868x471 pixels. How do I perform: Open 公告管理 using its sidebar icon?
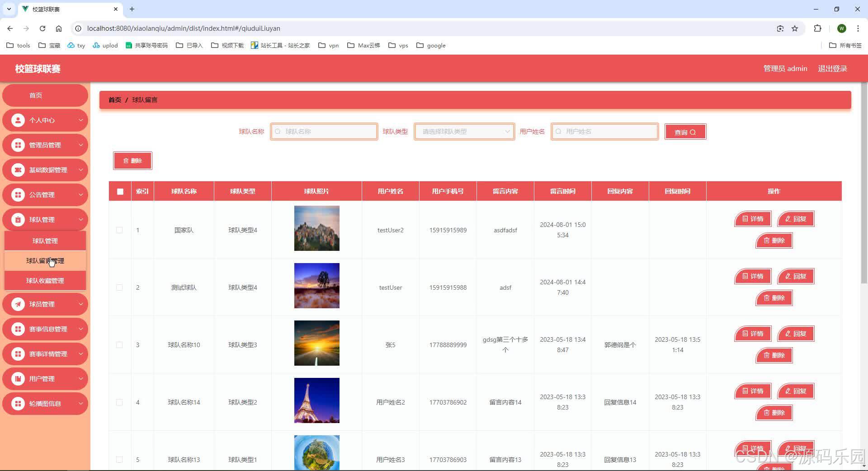pos(18,194)
